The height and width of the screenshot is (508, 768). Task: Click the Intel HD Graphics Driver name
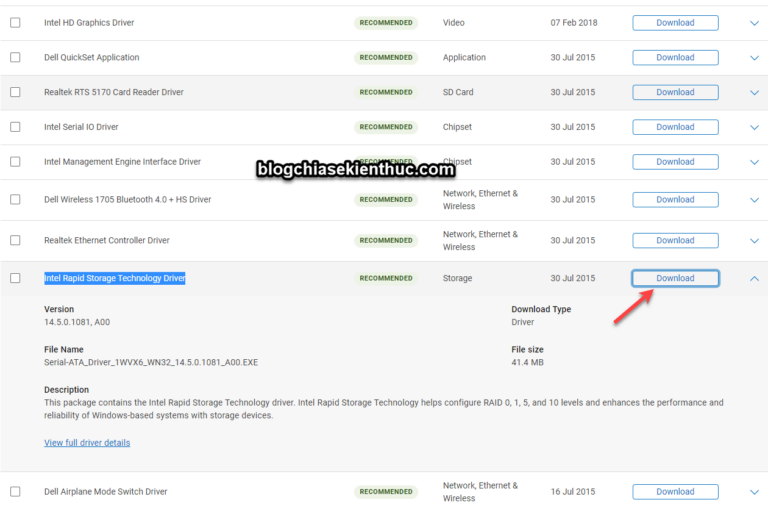(89, 23)
